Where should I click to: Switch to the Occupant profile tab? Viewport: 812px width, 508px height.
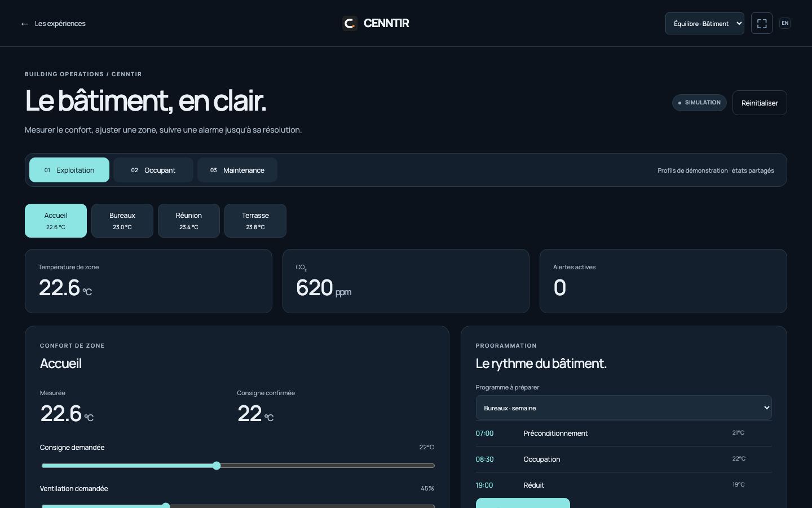(153, 170)
